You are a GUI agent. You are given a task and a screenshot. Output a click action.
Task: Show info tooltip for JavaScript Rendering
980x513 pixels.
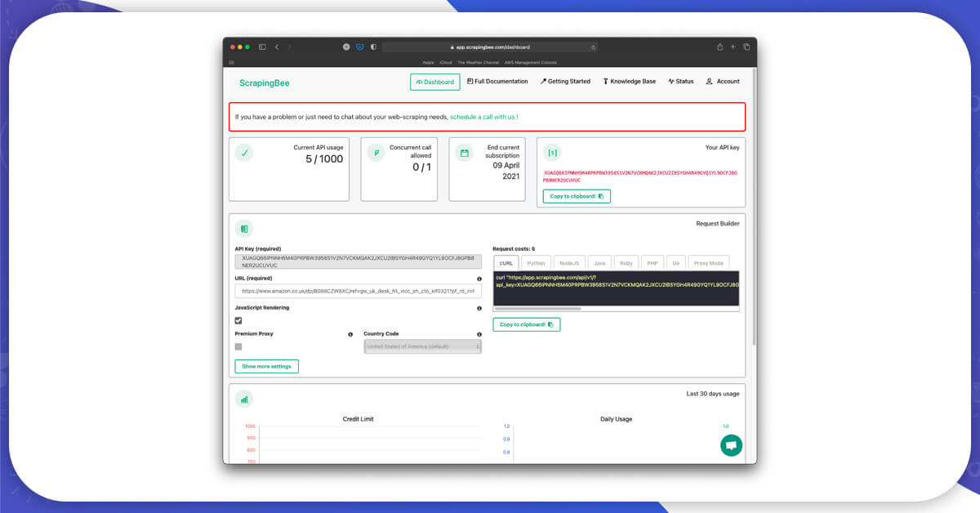tap(479, 308)
